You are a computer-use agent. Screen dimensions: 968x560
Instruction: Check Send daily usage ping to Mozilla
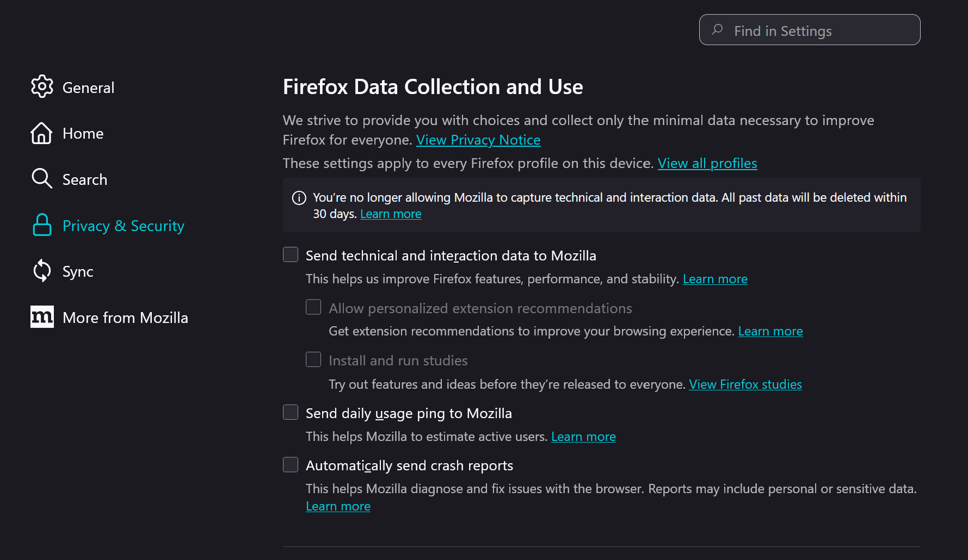click(290, 412)
